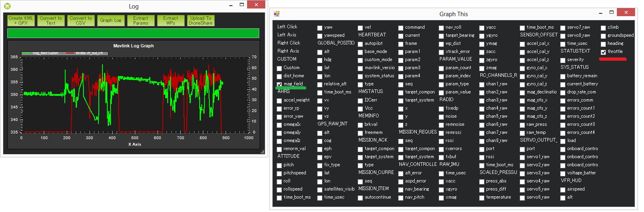Select the satellites_visib checkbox

tap(320, 190)
